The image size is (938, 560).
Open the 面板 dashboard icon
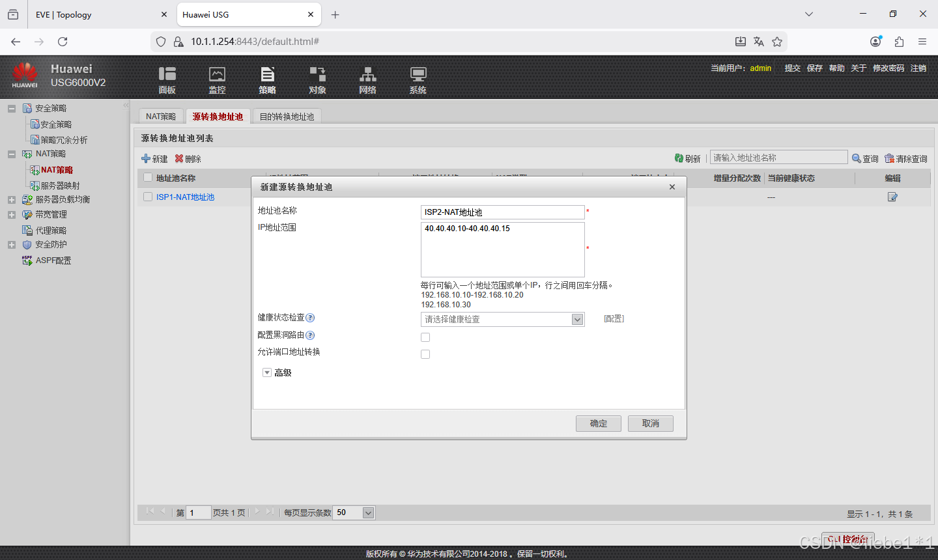(167, 80)
